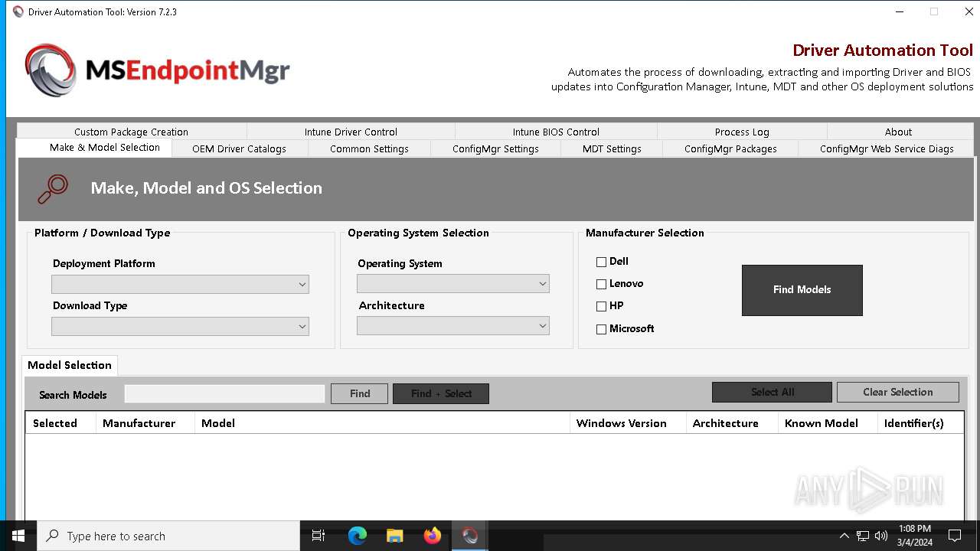980x551 pixels.
Task: Select the Model Selection sub-tab
Action: coord(70,365)
